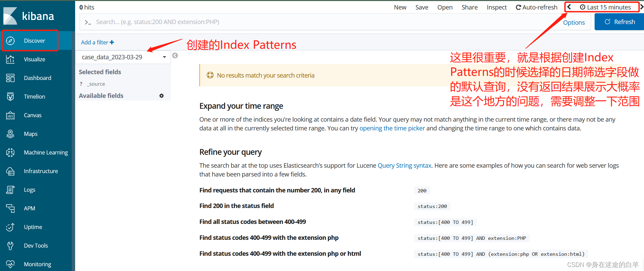644x271 pixels.
Task: Open the Monitoring heartbeat icon
Action: (10, 264)
